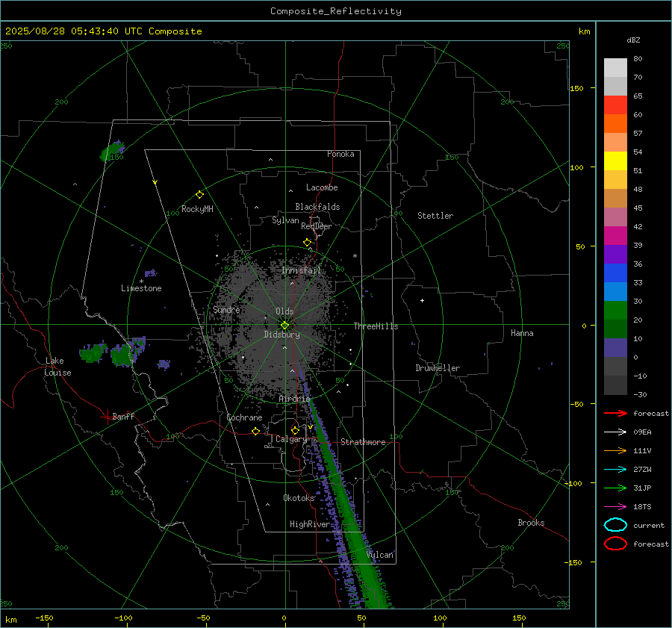Select the 'Stettler' map label
Viewport: 672px width, 628px height.
(435, 216)
